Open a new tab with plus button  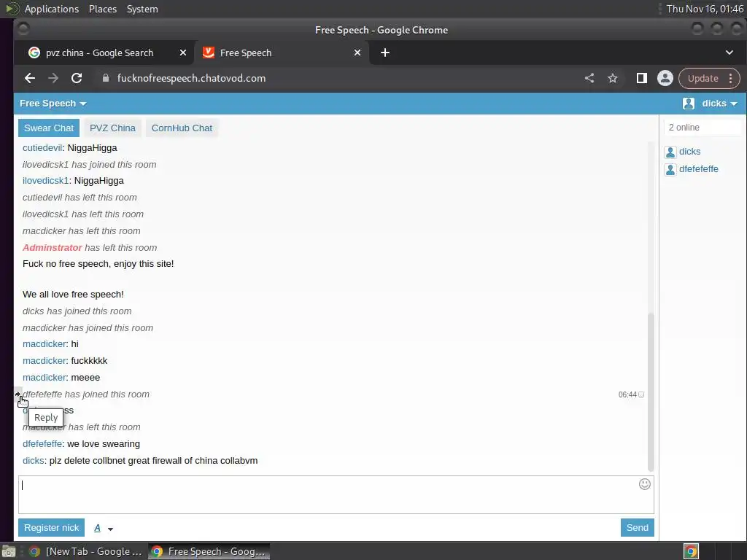pos(385,52)
